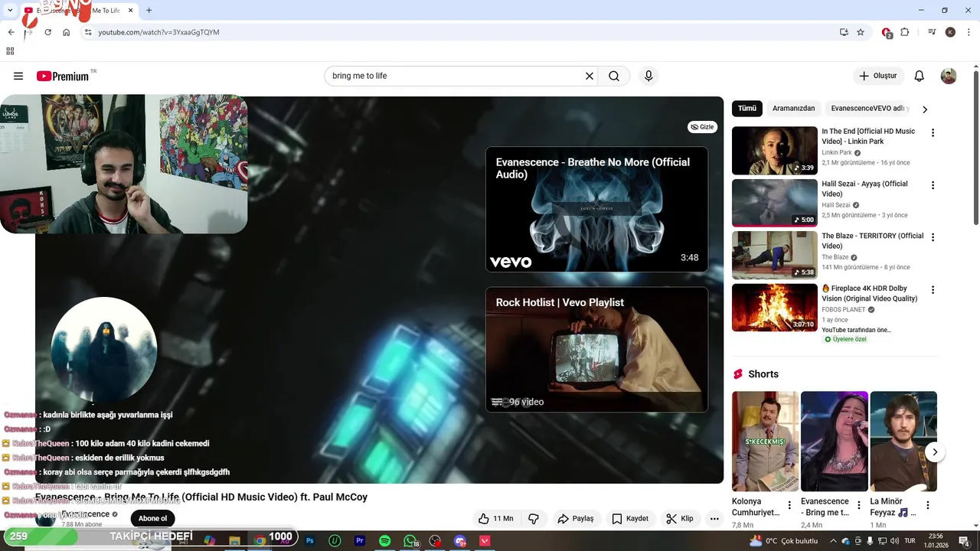Open options for Halil Sezai Ayyaş video
Image resolution: width=980 pixels, height=551 pixels.
[x=933, y=185]
